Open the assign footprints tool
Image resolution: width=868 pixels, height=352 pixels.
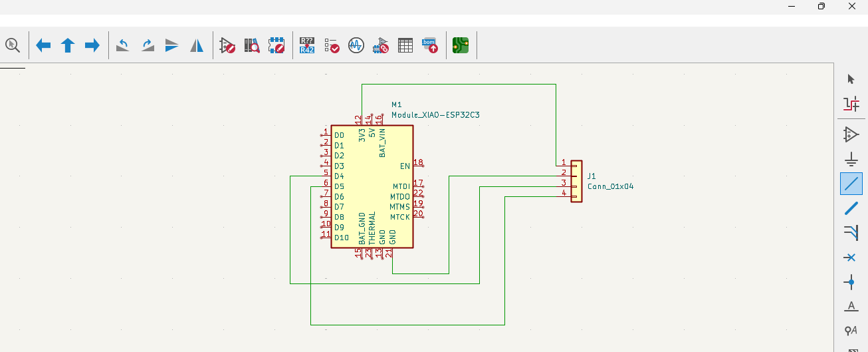click(x=381, y=45)
